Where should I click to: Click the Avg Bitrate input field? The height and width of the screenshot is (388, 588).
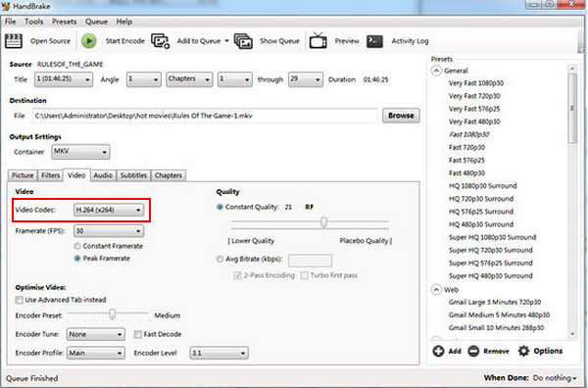pyautogui.click(x=310, y=260)
